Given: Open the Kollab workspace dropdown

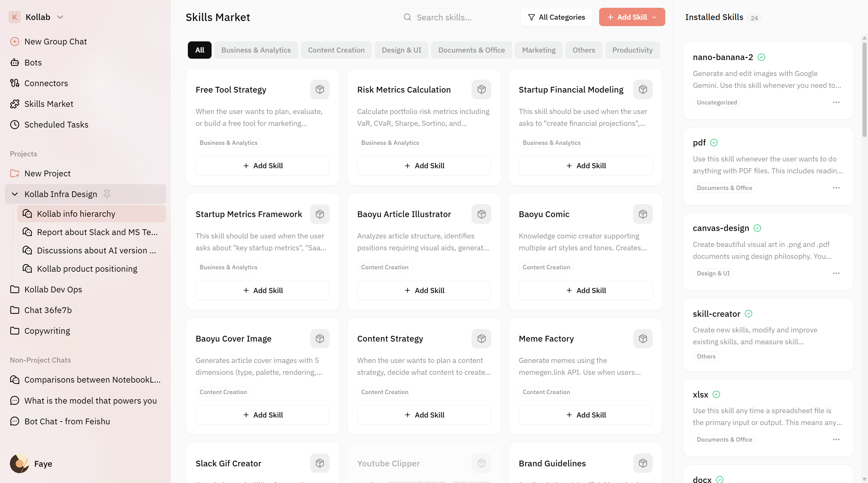Looking at the screenshot, I should [x=60, y=17].
